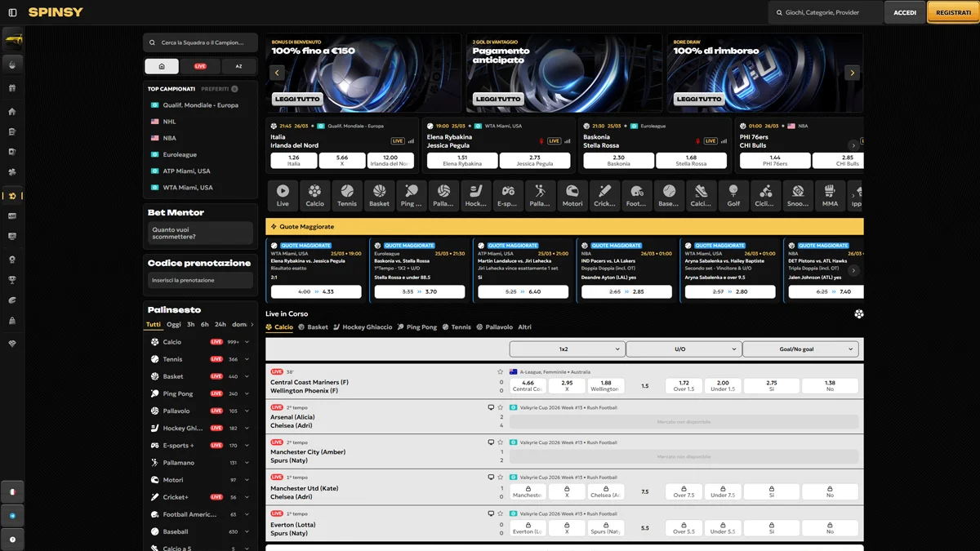The image size is (980, 551).
Task: Click the Registrati button
Action: 953,12
